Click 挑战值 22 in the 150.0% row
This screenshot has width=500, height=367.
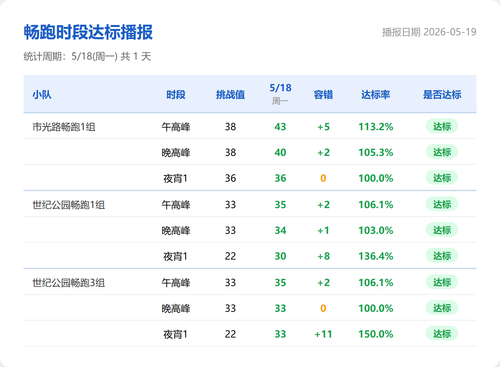(230, 334)
